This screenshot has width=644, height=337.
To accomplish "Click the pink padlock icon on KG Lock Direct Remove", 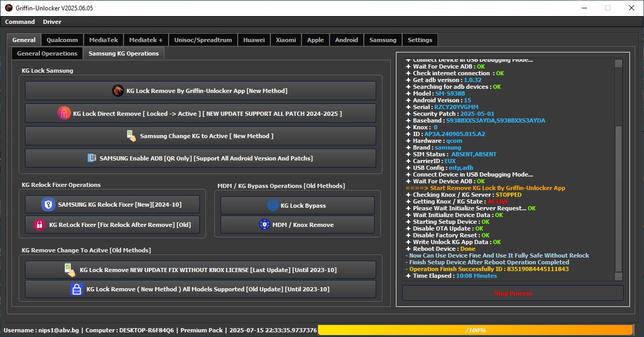I will click(64, 113).
